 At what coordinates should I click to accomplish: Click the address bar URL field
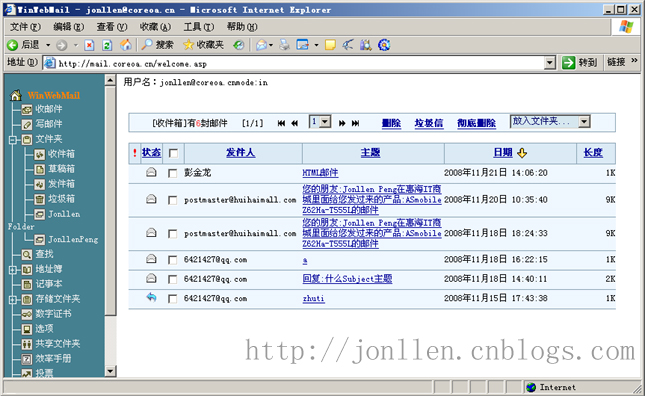click(x=294, y=63)
